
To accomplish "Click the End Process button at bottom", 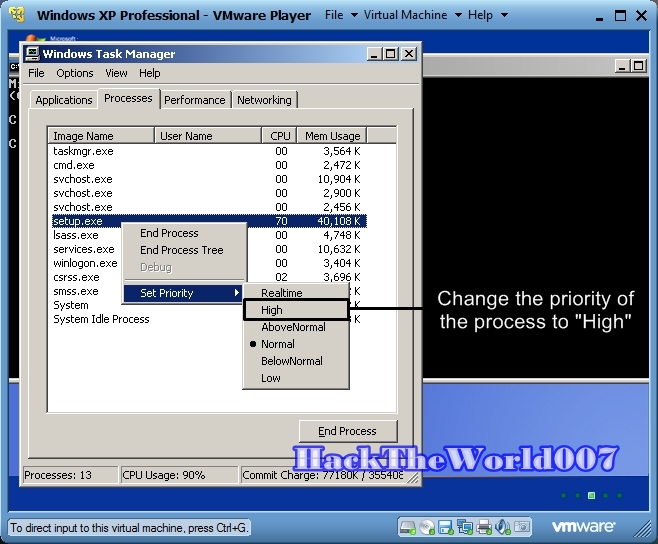I will (x=347, y=431).
